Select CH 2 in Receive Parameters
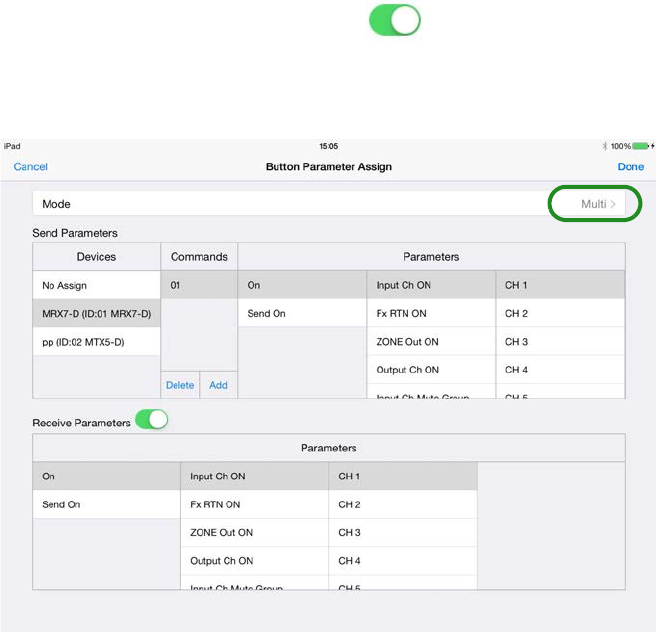Viewport: 656px width, 632px height. (x=402, y=504)
